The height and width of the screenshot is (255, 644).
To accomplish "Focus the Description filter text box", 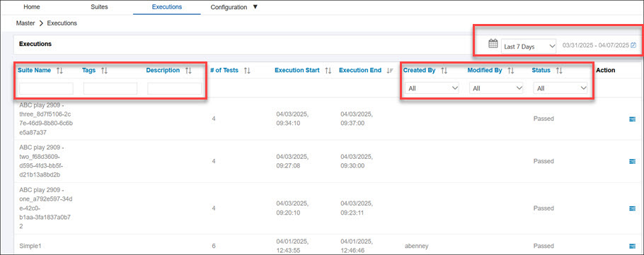I will coord(175,88).
